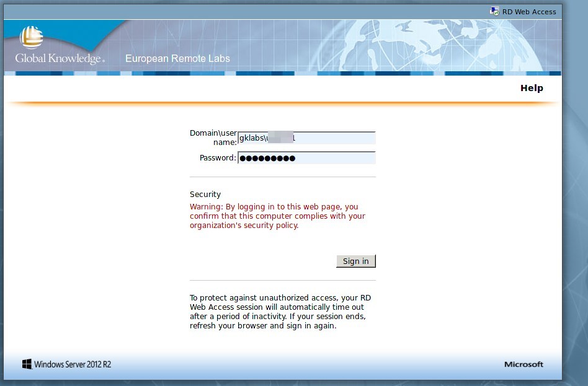Click the European Remote Labs heading
The width and height of the screenshot is (588, 386).
[x=177, y=58]
